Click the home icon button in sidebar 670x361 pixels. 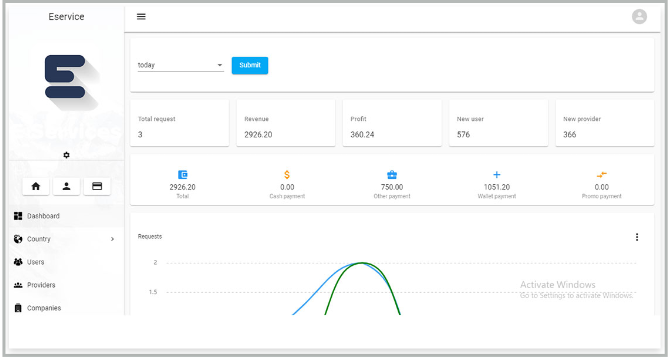click(36, 186)
